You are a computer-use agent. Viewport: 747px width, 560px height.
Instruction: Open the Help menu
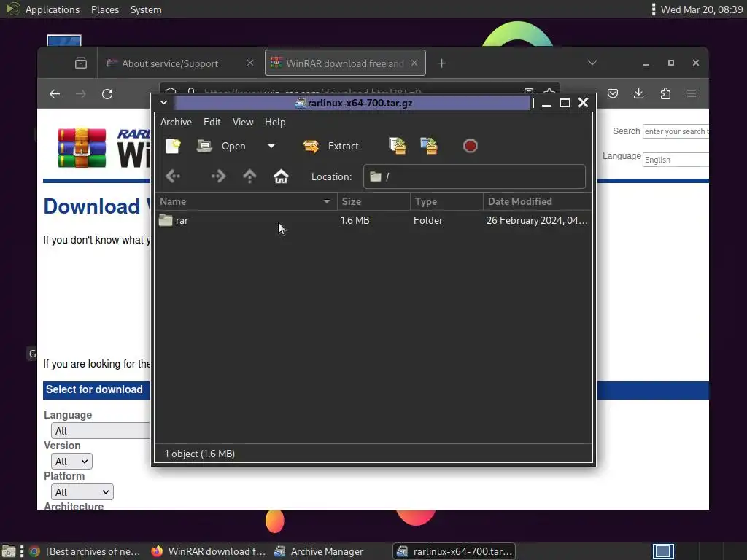click(275, 122)
